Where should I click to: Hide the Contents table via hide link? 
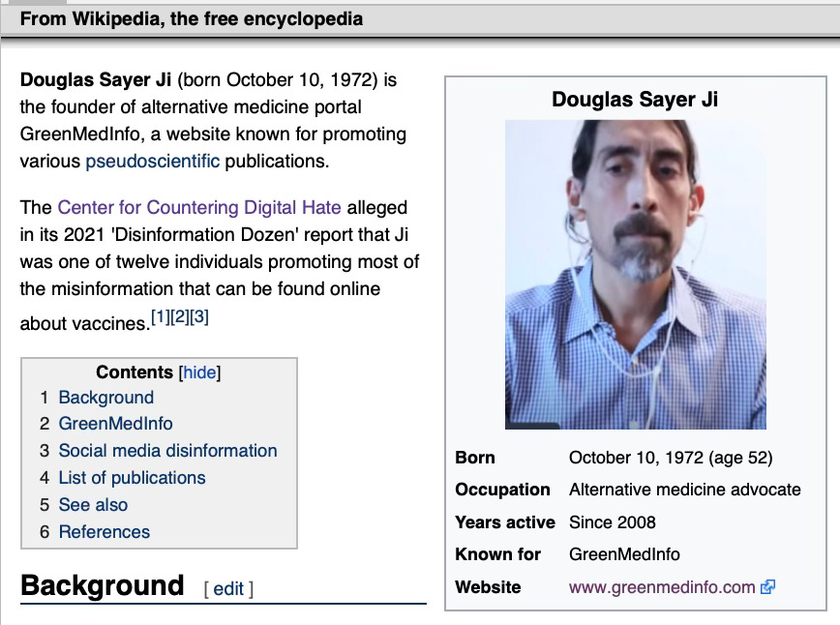click(199, 372)
